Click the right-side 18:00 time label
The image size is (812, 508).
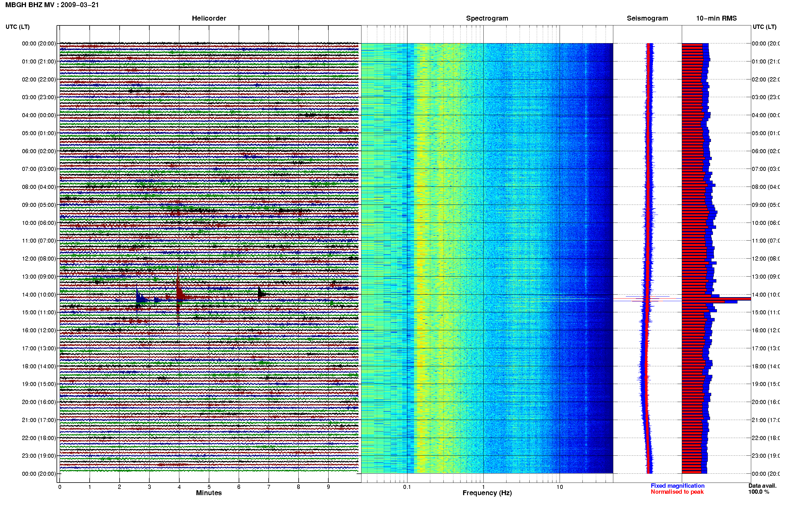pos(766,367)
